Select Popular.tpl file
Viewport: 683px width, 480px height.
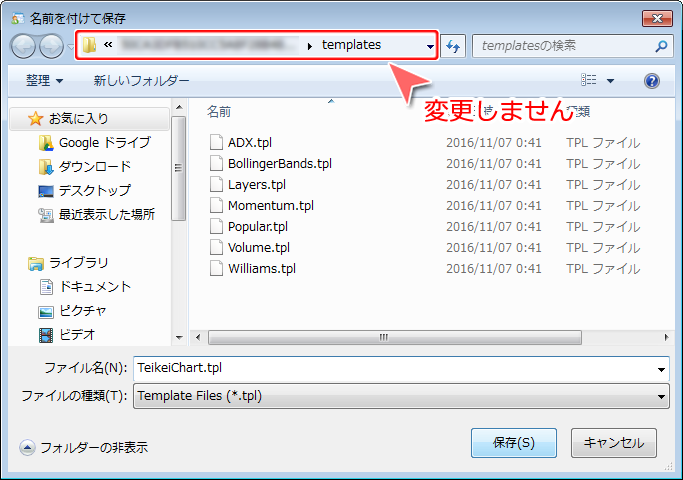pos(257,226)
